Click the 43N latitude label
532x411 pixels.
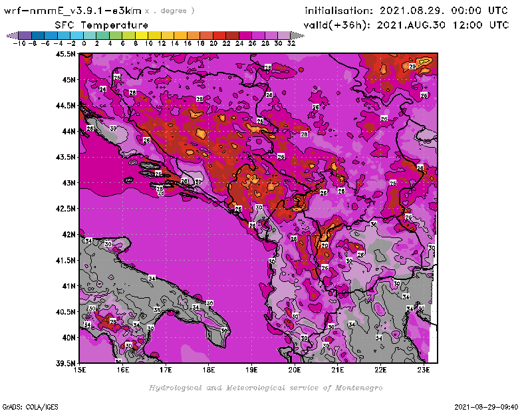click(x=69, y=183)
